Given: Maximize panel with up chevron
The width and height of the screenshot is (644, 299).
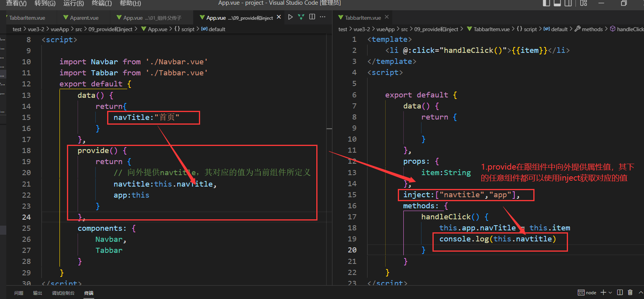Looking at the screenshot, I should tap(641, 292).
